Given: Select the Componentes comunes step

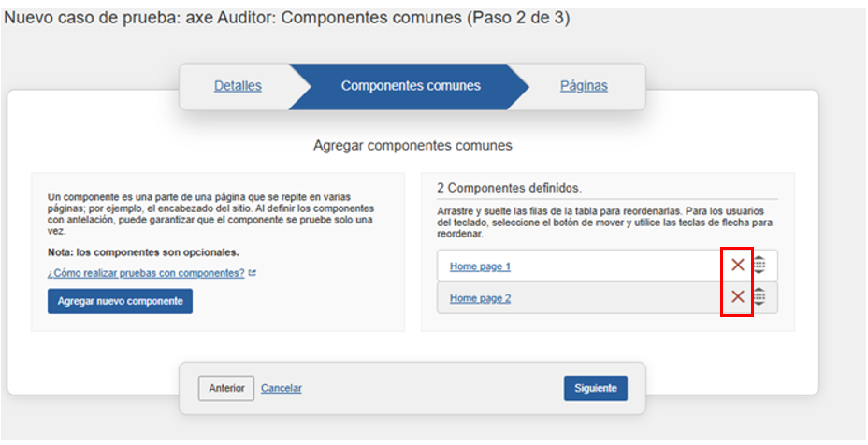Looking at the screenshot, I should (411, 86).
